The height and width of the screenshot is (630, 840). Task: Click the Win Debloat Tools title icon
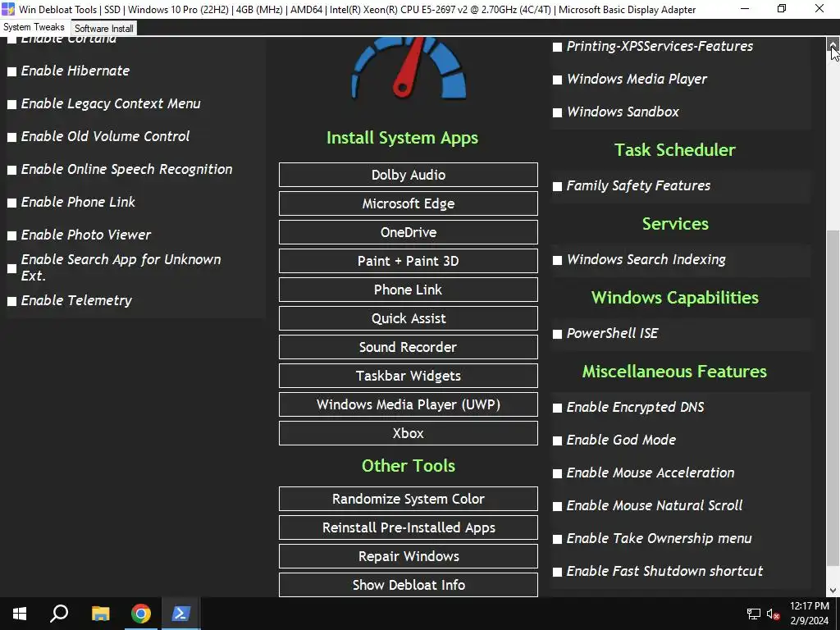click(8, 9)
